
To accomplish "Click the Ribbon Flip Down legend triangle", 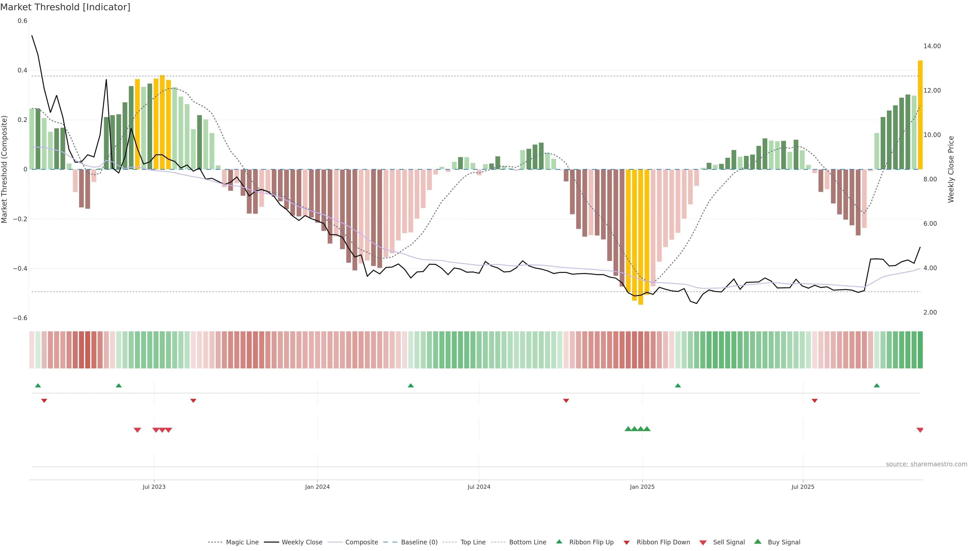I will pyautogui.click(x=627, y=543).
